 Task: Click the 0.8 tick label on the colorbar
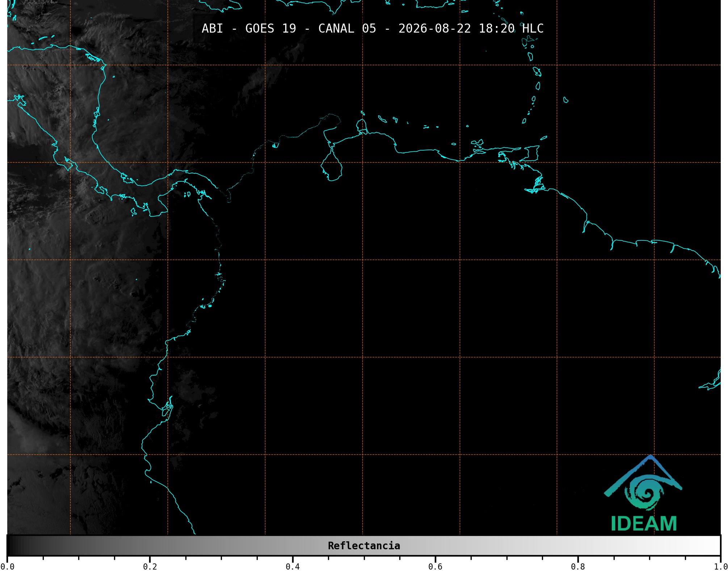(x=578, y=566)
